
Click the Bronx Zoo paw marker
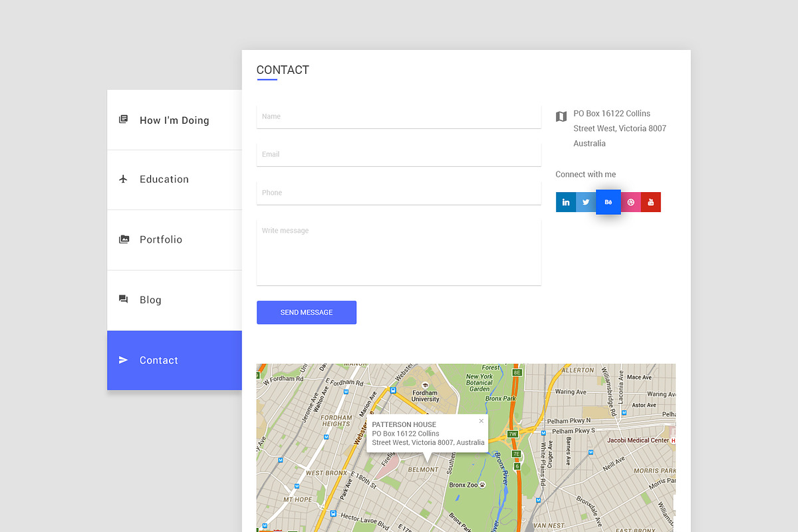pyautogui.click(x=483, y=485)
